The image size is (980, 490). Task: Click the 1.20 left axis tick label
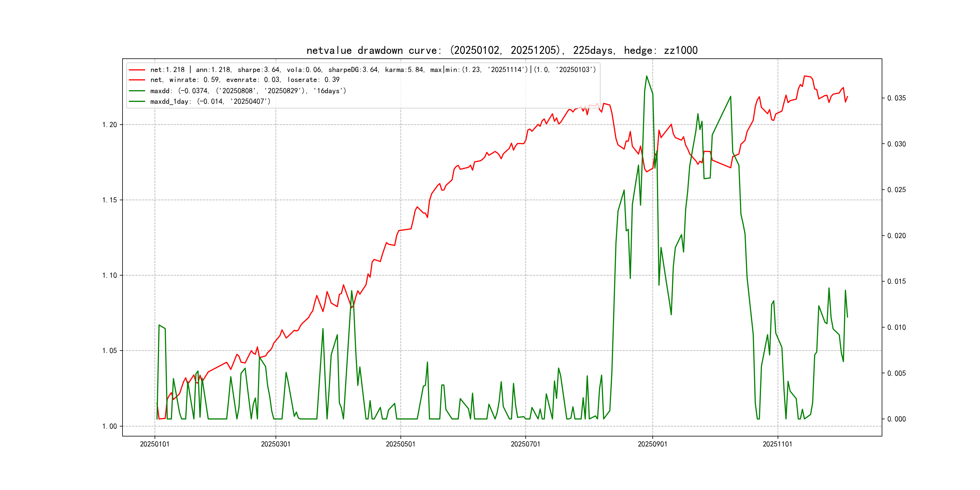109,125
